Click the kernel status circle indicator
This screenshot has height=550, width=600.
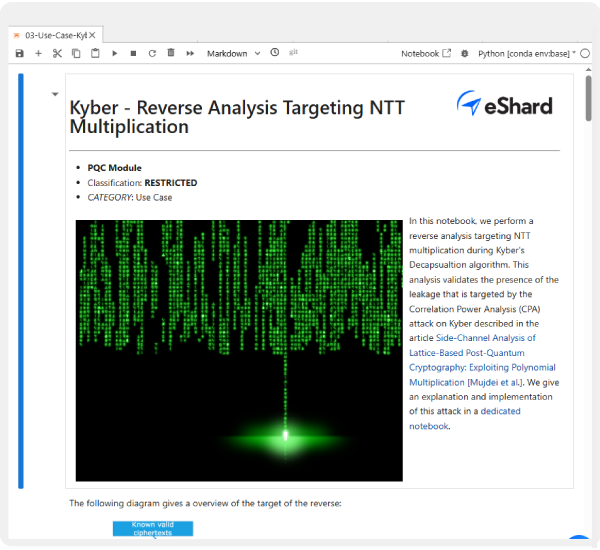point(585,54)
